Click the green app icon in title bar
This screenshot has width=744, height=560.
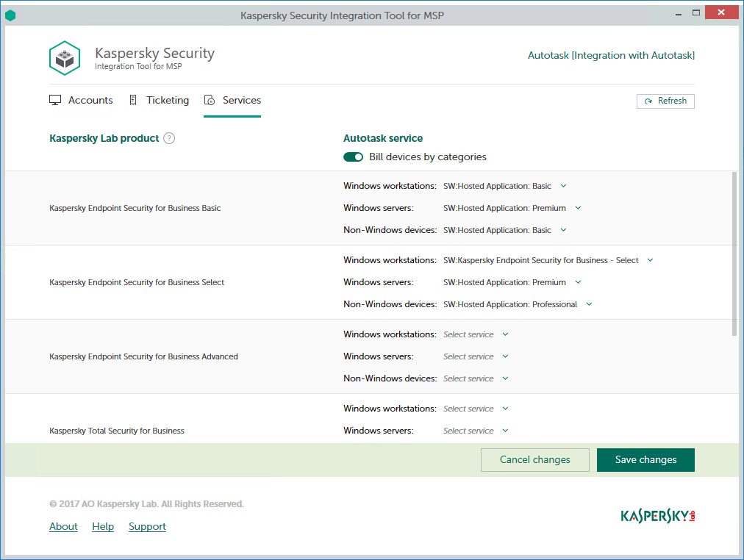(x=10, y=15)
